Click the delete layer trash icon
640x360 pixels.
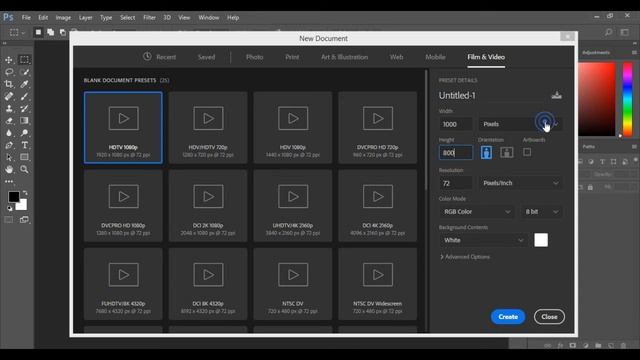point(623,345)
